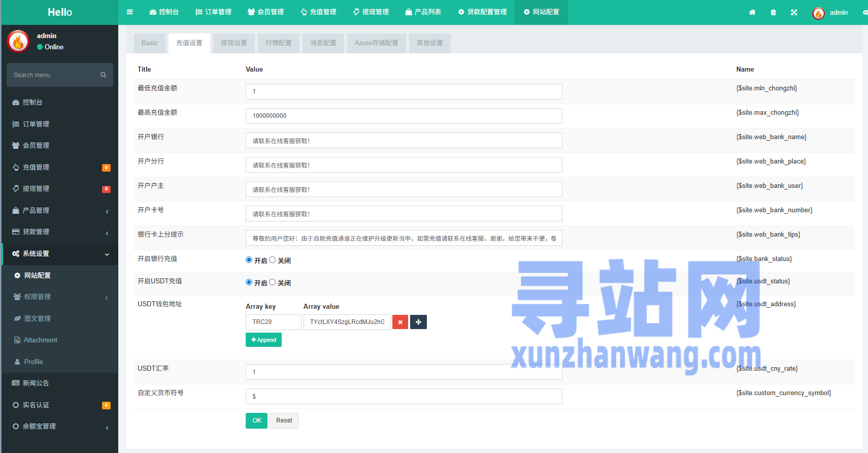Switch to the 行情配置 tab
This screenshot has height=453, width=868.
point(279,43)
